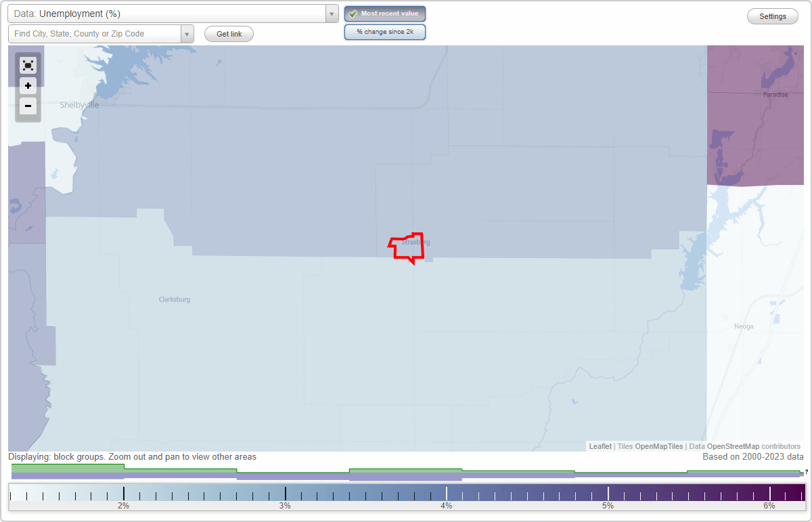Click the Get link button
The image size is (812, 522).
pos(229,34)
